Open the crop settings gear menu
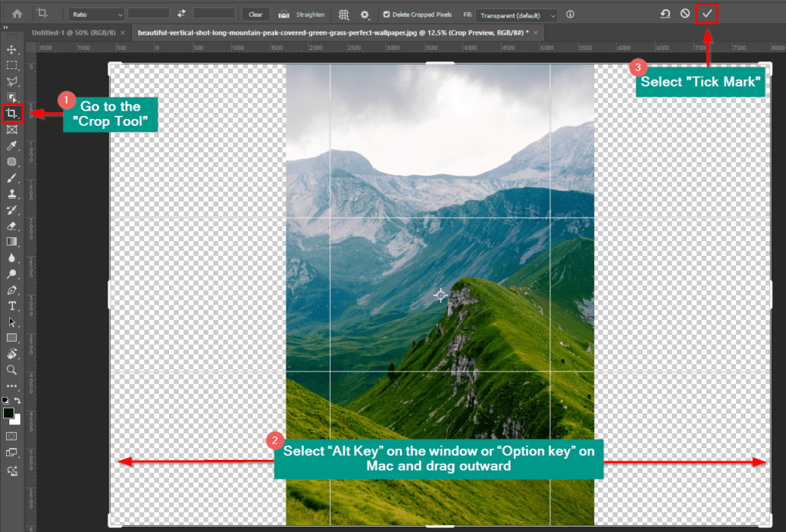This screenshot has height=532, width=786. click(x=365, y=15)
